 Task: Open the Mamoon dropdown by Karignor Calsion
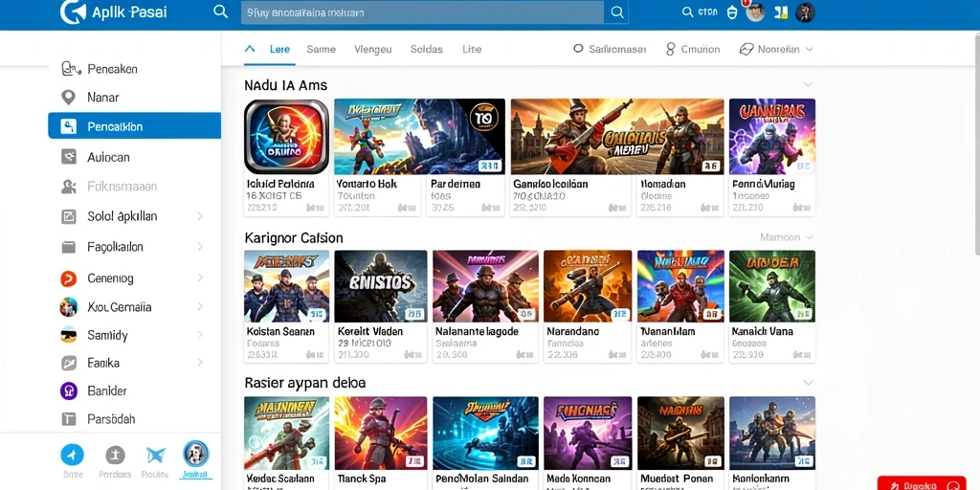787,237
